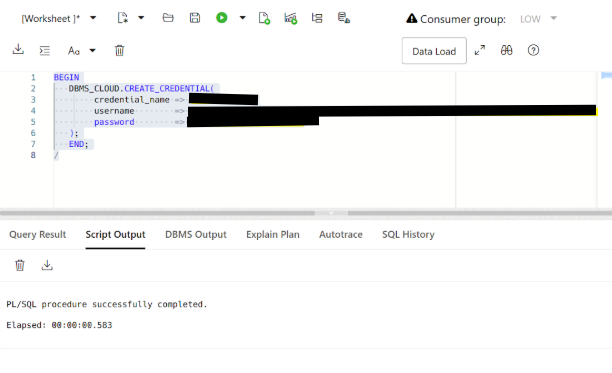
Task: Save the worksheet with disk icon
Action: point(195,18)
